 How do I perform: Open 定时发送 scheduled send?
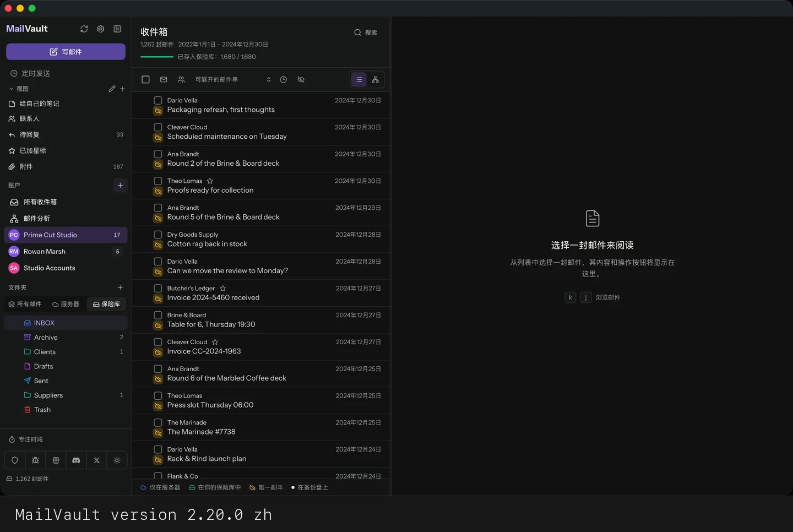[x=66, y=73]
